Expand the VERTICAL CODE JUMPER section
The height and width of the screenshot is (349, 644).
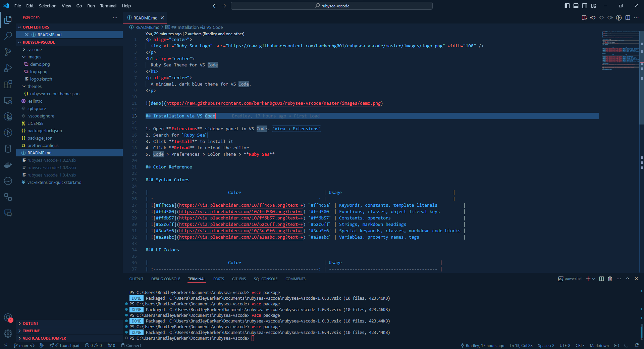coord(44,338)
